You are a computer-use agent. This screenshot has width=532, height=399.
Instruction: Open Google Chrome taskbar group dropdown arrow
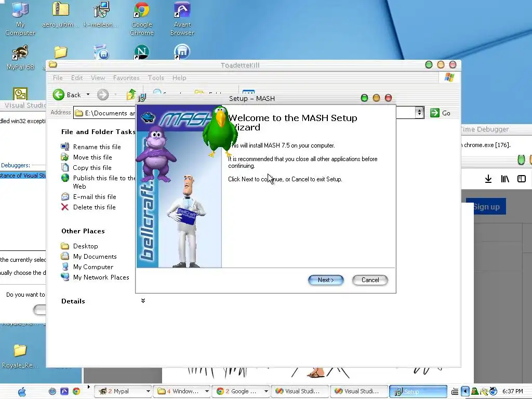point(266,391)
